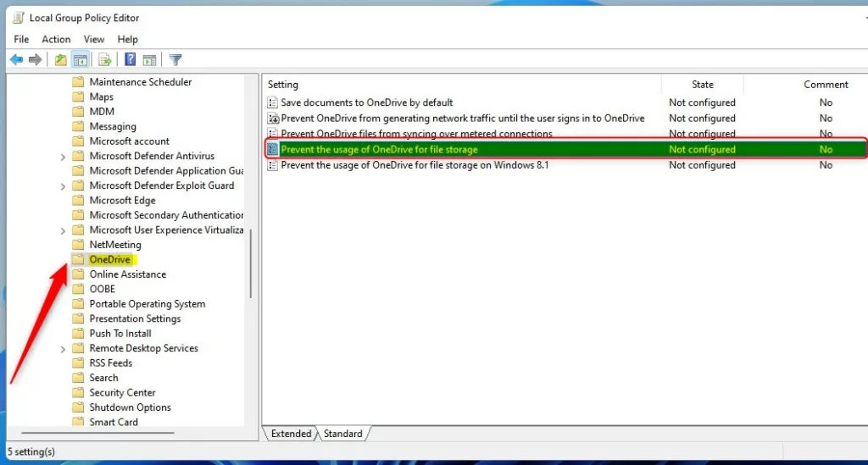Open the Help menu

[x=127, y=39]
